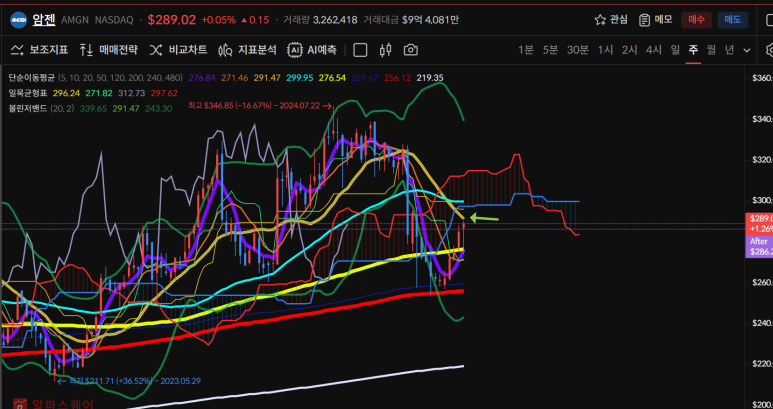Click Ichimoku value 312.73

(132, 93)
